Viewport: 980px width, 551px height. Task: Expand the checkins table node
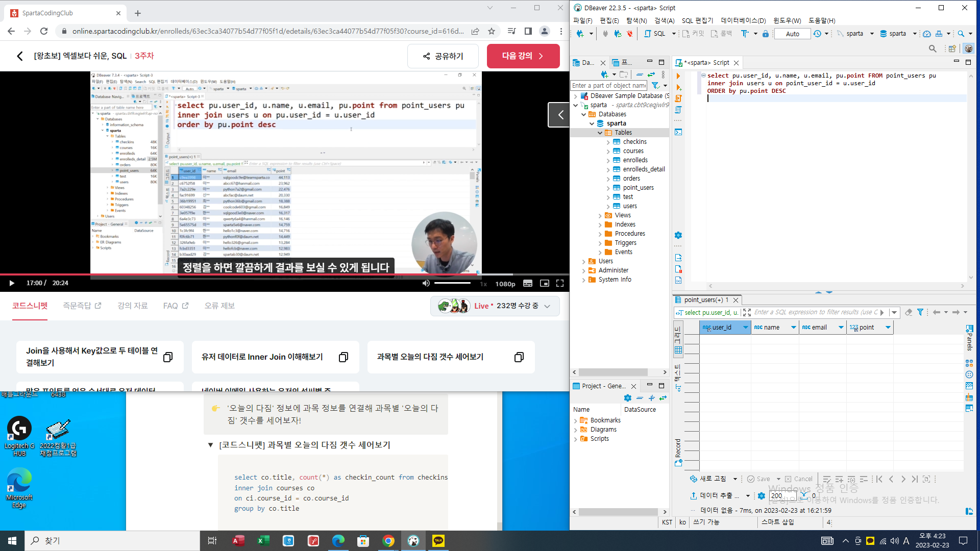click(x=608, y=142)
